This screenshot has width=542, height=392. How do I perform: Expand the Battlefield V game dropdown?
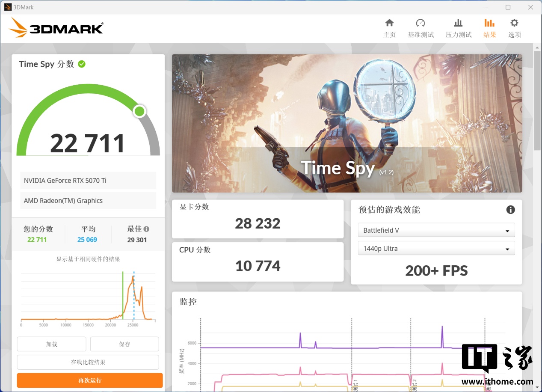[x=436, y=230]
